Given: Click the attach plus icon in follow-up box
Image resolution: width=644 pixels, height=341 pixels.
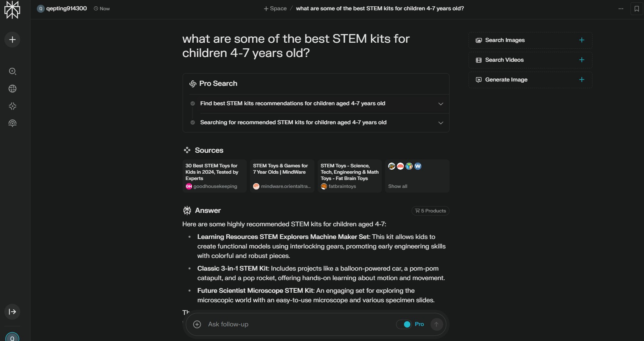Looking at the screenshot, I should [x=197, y=324].
